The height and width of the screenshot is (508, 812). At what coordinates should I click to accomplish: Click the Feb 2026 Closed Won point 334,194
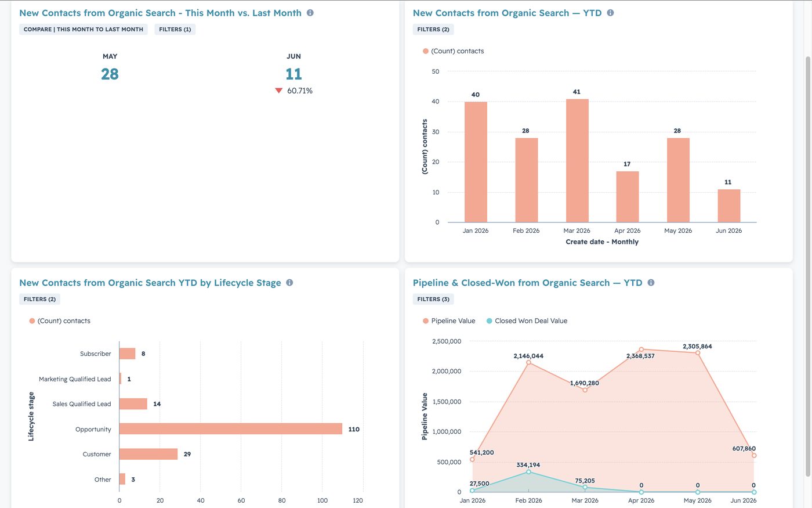click(x=528, y=472)
